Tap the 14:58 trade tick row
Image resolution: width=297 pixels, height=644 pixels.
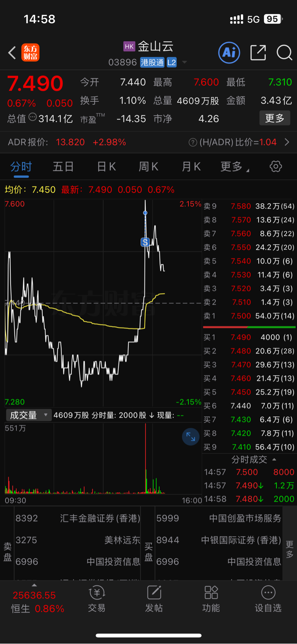[x=249, y=499]
